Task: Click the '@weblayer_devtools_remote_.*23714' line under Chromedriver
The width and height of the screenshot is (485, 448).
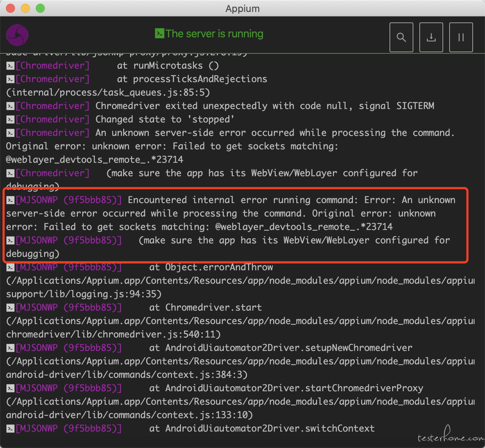Action: point(95,160)
